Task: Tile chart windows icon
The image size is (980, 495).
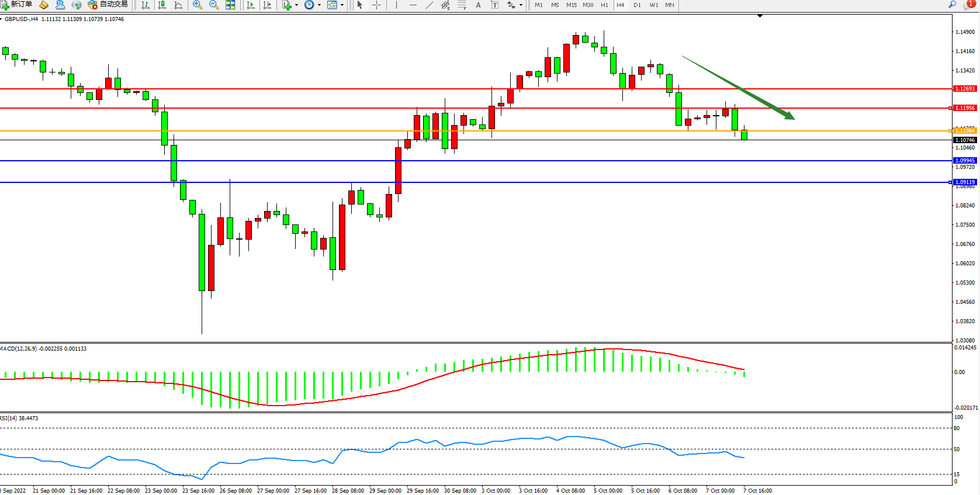Action: pyautogui.click(x=230, y=5)
